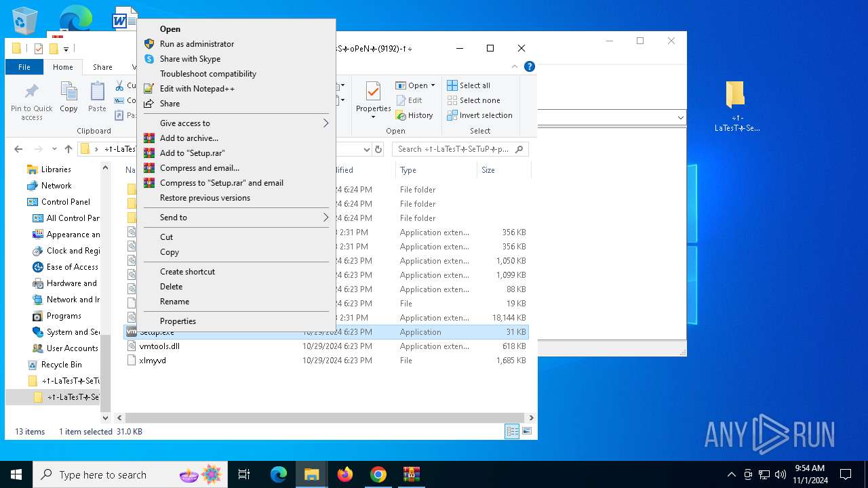868x488 pixels.
Task: Select User Accounts tree item
Action: pos(72,348)
